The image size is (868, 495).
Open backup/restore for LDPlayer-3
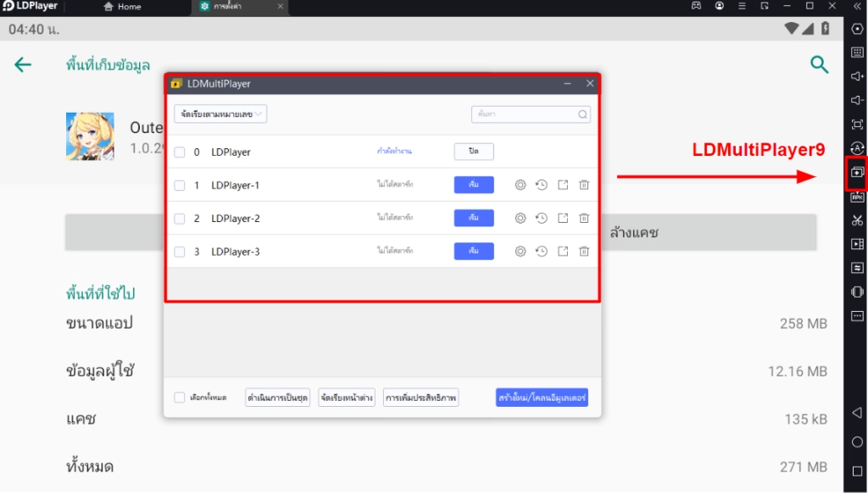pos(542,252)
